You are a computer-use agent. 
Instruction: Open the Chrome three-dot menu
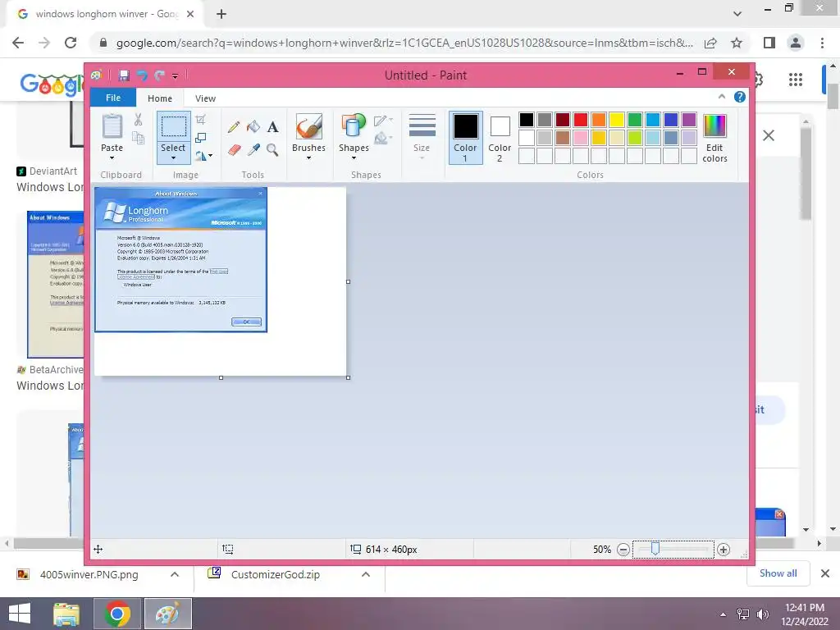pyautogui.click(x=822, y=43)
